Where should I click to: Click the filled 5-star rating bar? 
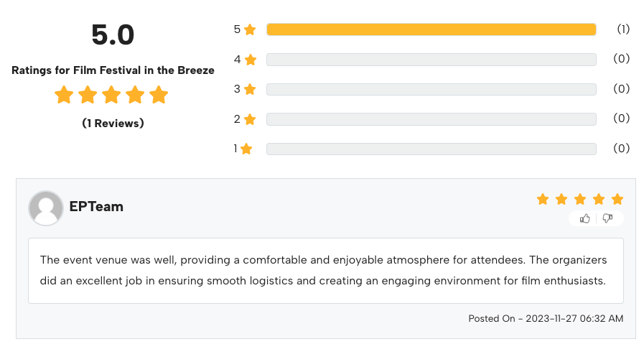(x=431, y=29)
